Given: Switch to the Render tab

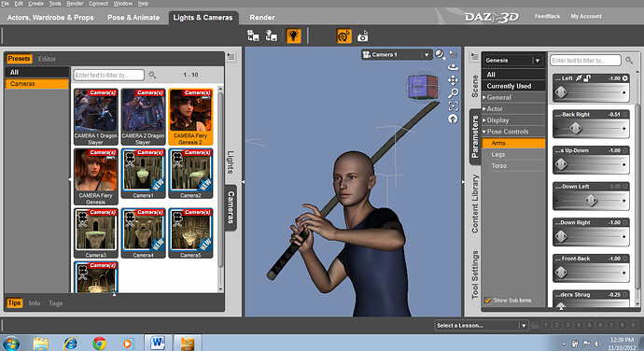Looking at the screenshot, I should (262, 18).
